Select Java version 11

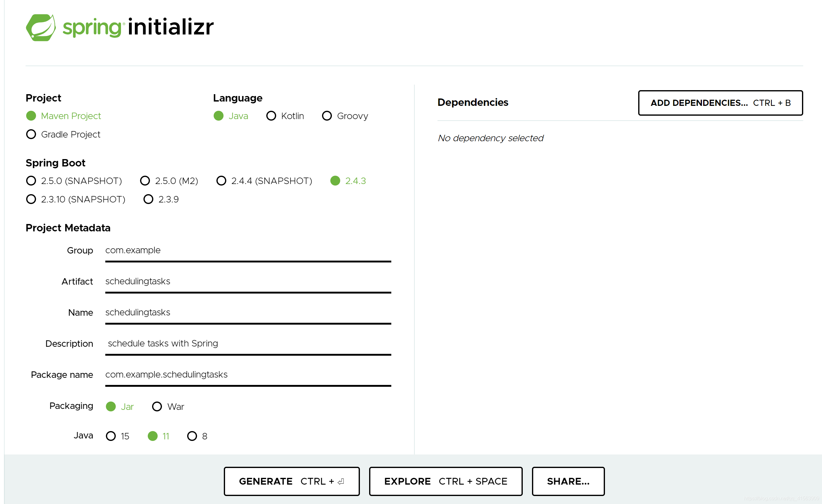coord(159,436)
